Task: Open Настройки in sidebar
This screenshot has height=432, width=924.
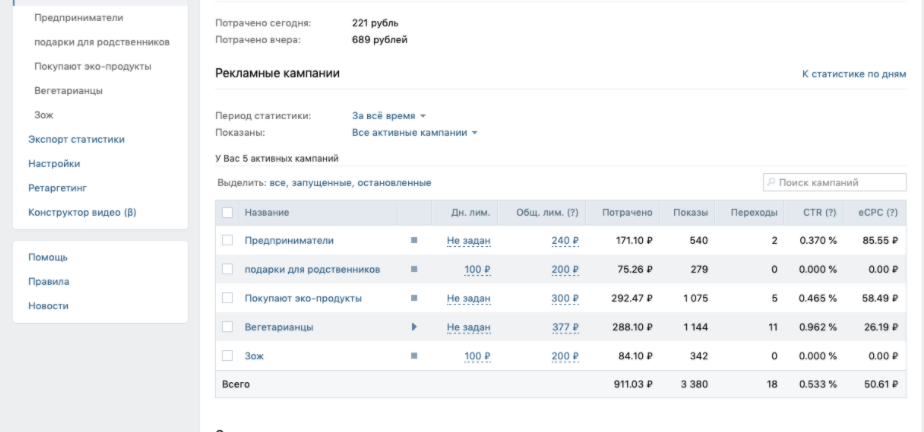Action: (54, 164)
